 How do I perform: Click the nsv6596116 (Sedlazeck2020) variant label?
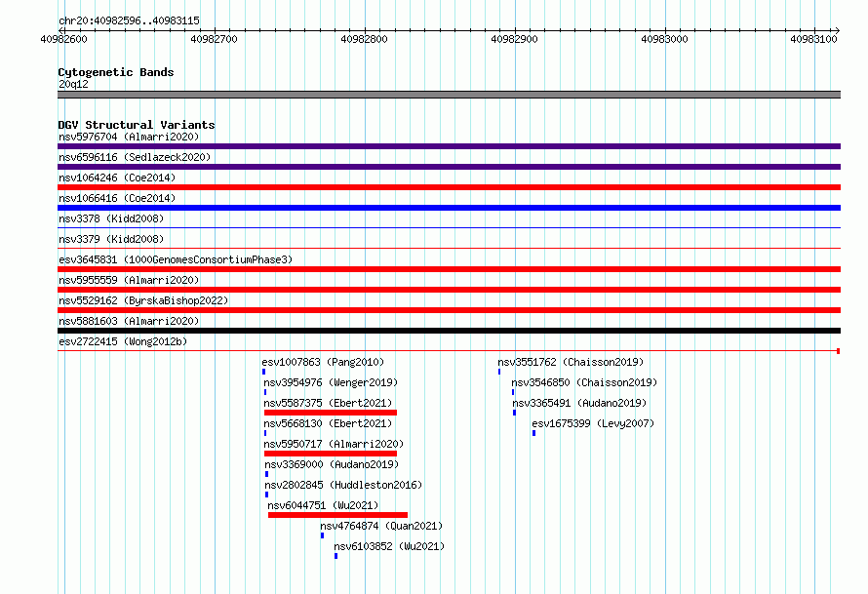coord(135,157)
